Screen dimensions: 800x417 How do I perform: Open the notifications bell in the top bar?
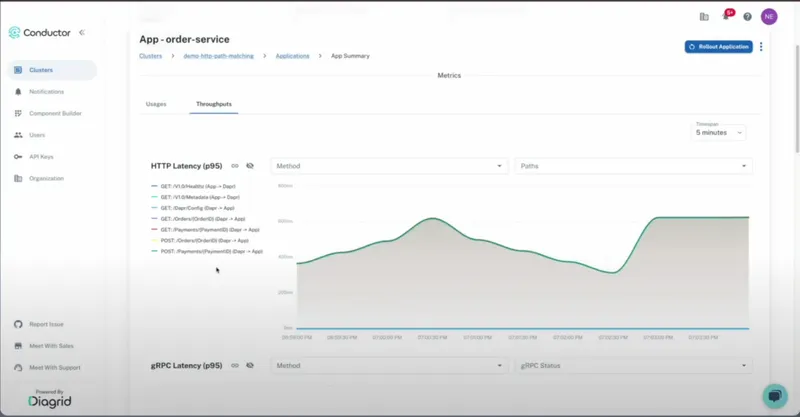pos(726,16)
